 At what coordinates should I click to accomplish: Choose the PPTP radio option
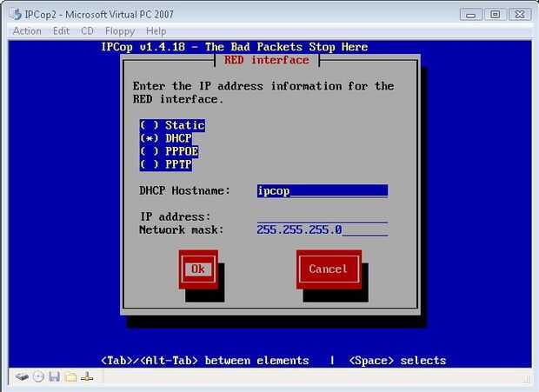click(x=166, y=164)
